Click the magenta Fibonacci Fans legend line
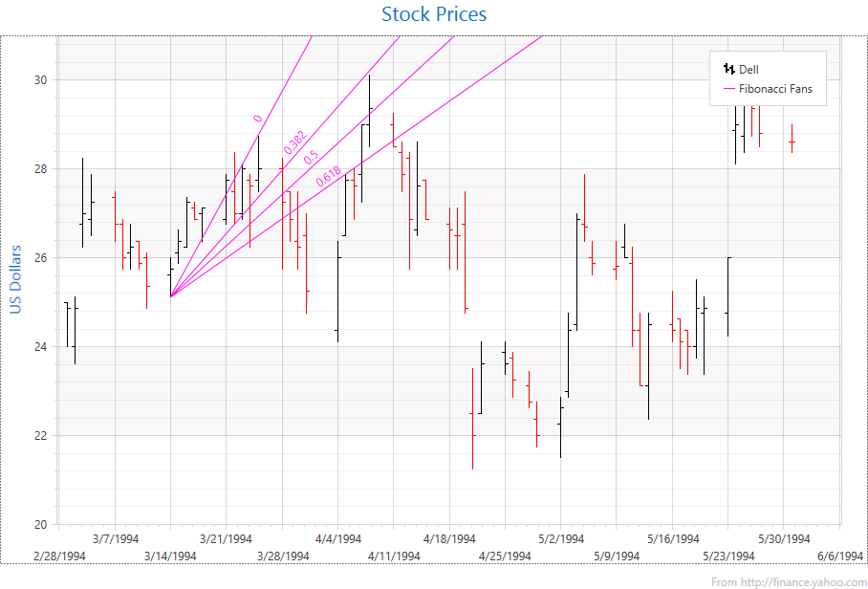The width and height of the screenshot is (868, 589). [x=729, y=89]
